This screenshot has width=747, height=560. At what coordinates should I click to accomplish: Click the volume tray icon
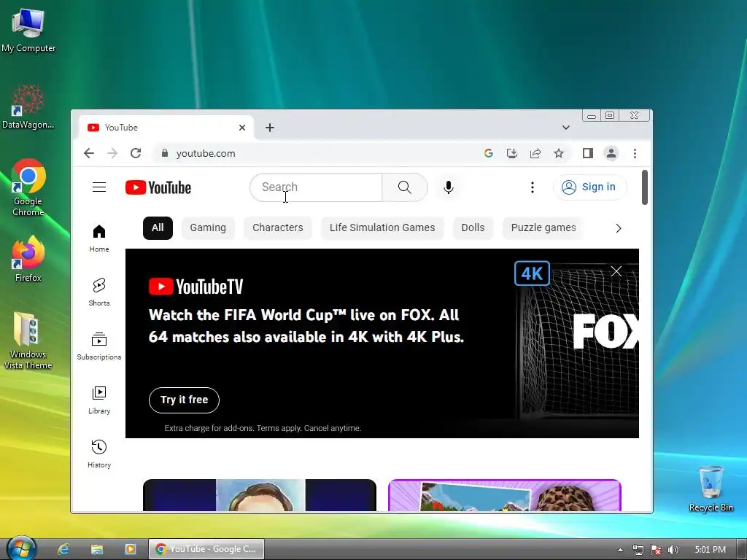pyautogui.click(x=673, y=550)
